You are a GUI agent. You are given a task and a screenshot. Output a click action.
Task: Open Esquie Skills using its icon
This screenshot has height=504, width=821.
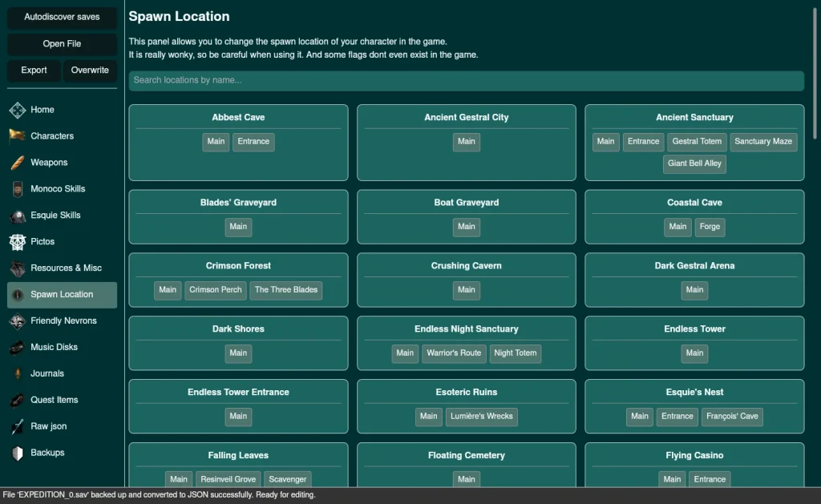tap(18, 216)
